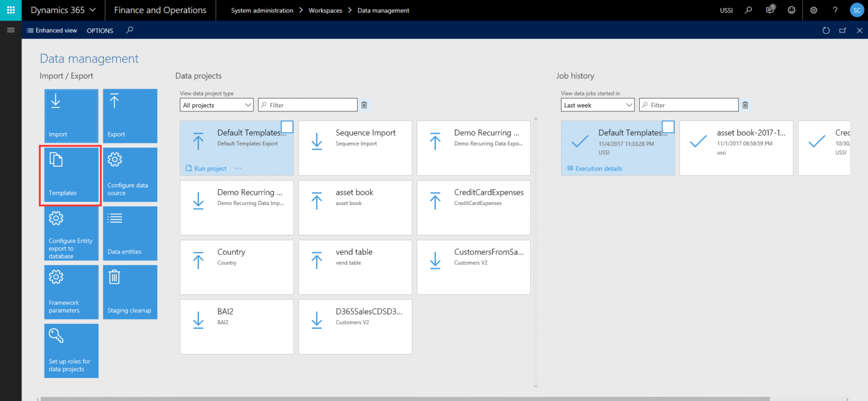The height and width of the screenshot is (401, 868).
Task: Select the Default Templates project checkbox
Action: [287, 127]
